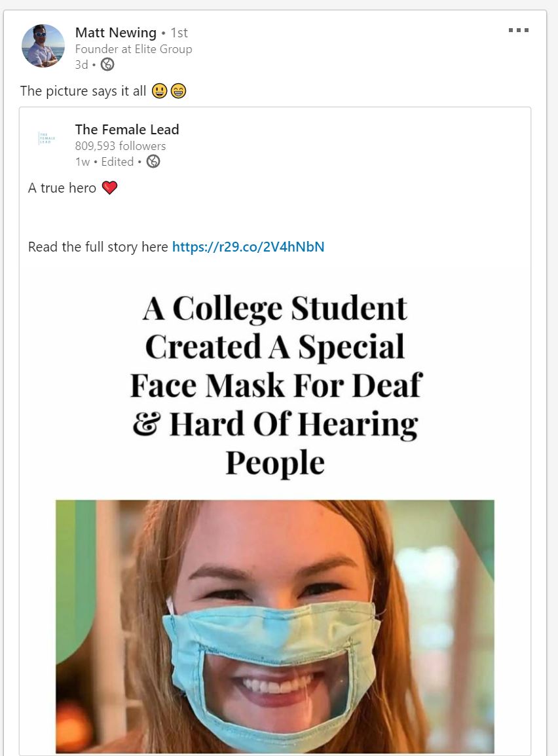Click the 1st connection degree badge

(179, 33)
